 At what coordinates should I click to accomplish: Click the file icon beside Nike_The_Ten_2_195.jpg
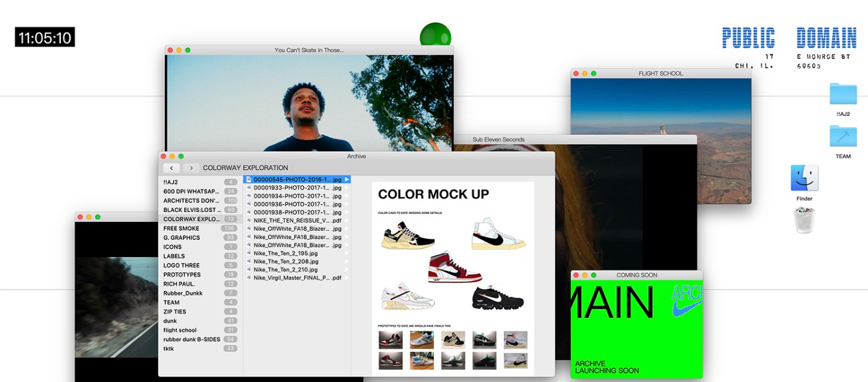coord(249,254)
